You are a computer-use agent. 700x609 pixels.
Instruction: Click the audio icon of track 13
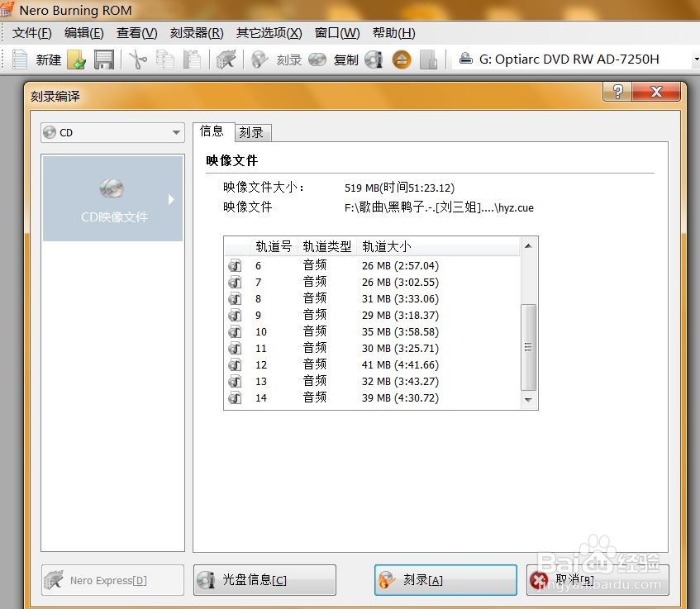pyautogui.click(x=235, y=381)
